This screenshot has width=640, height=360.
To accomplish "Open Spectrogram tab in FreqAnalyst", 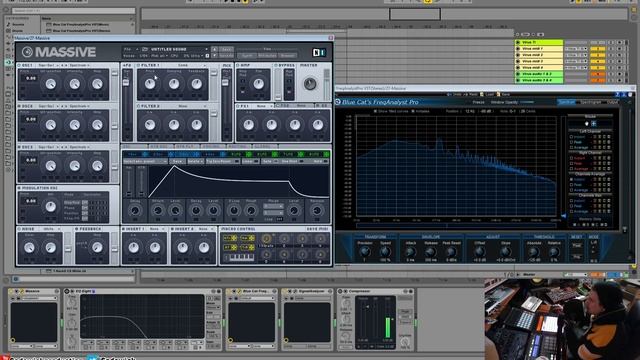I will click(591, 102).
